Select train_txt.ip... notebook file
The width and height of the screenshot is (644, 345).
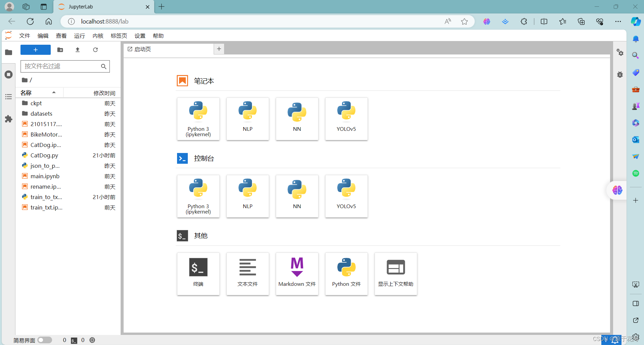click(69, 207)
